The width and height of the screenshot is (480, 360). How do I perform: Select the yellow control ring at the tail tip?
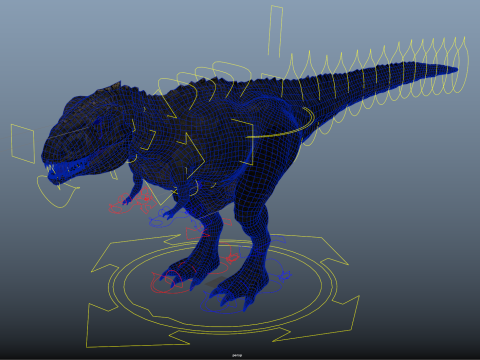point(461,65)
